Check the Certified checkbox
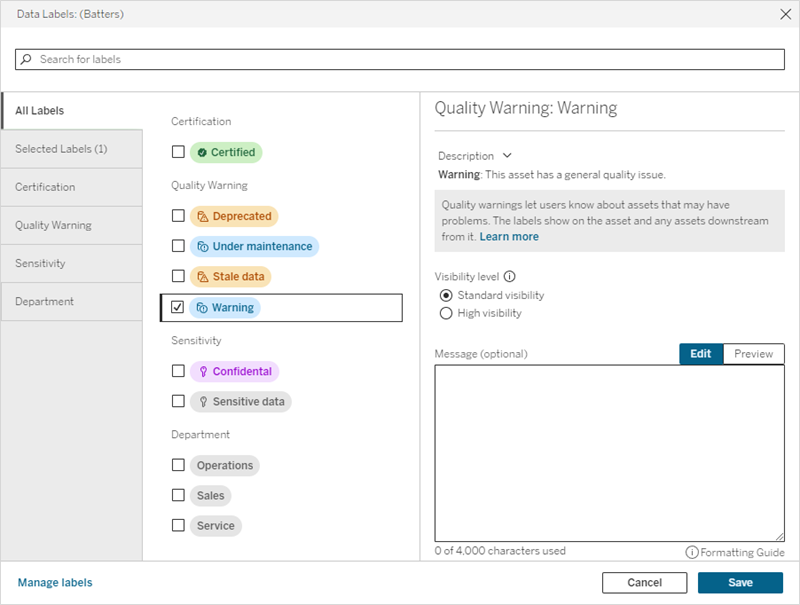The height and width of the screenshot is (605, 800). click(178, 152)
